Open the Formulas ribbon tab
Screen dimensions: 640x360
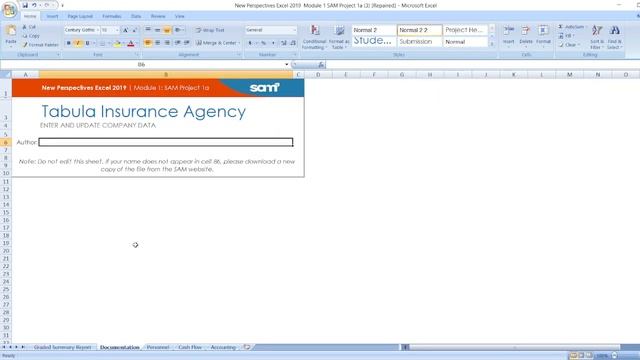[x=112, y=16]
